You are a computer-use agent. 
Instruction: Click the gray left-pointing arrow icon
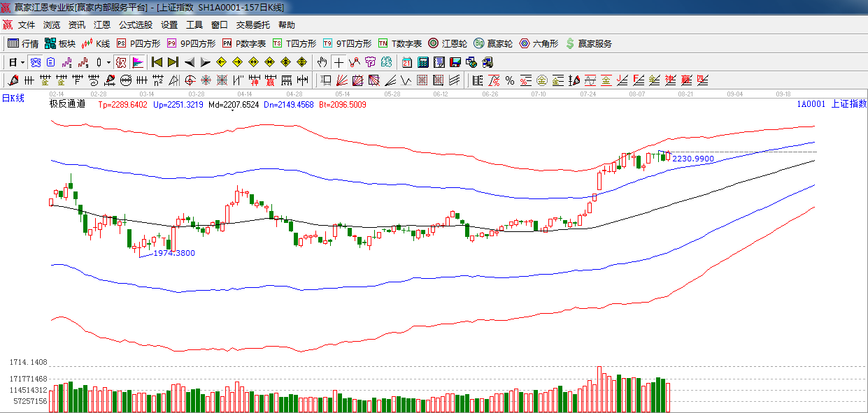[x=190, y=62]
